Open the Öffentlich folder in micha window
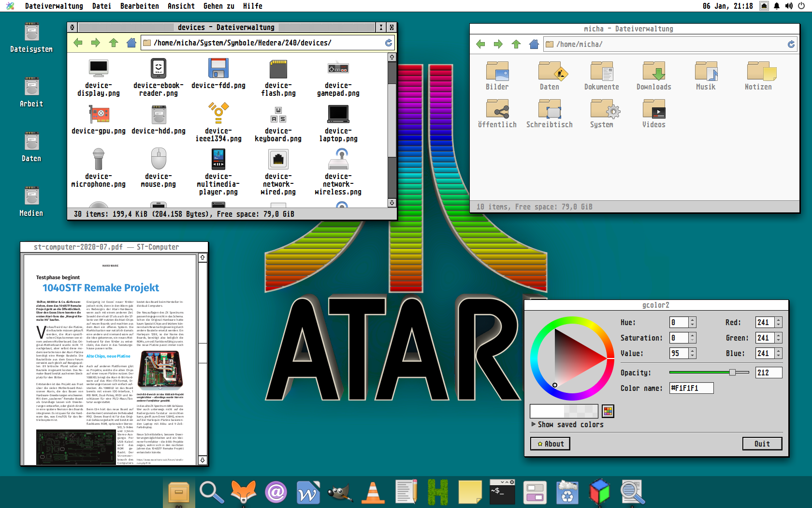 497,114
